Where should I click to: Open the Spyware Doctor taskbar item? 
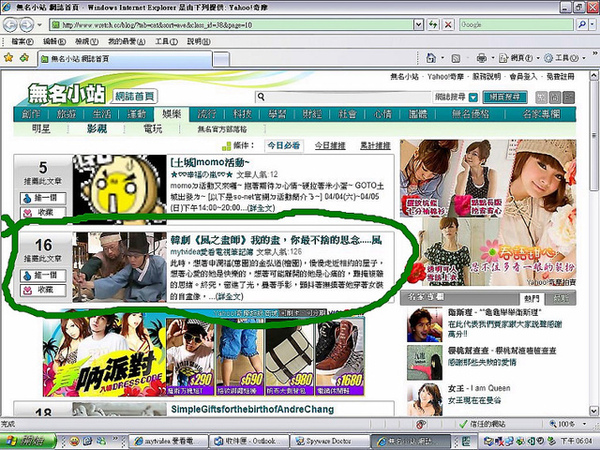(330, 441)
